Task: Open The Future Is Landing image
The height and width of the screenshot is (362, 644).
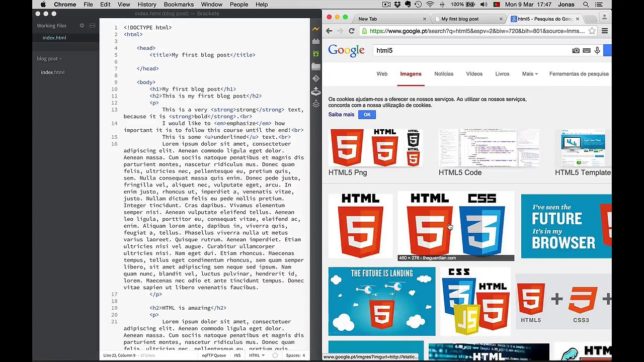Action: point(382,301)
